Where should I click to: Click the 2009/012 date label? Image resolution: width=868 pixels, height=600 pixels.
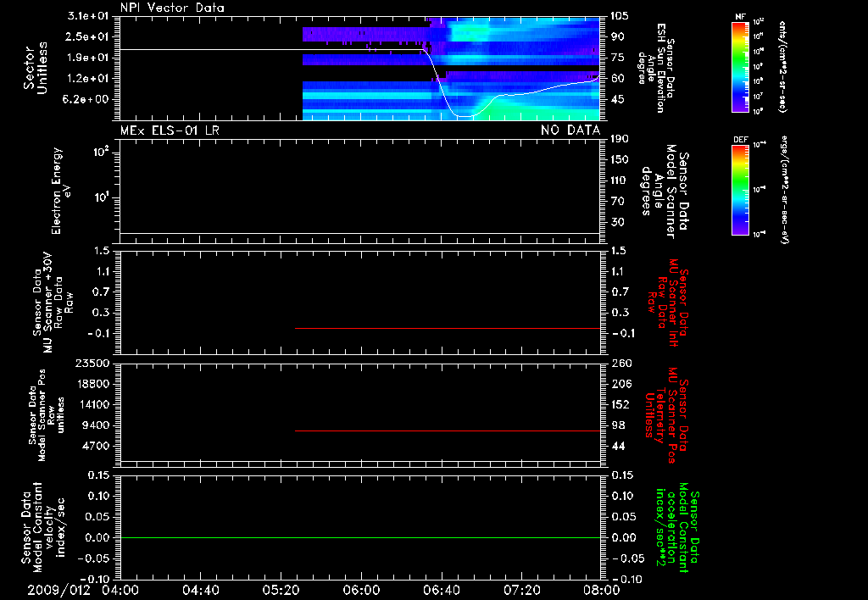(x=58, y=590)
